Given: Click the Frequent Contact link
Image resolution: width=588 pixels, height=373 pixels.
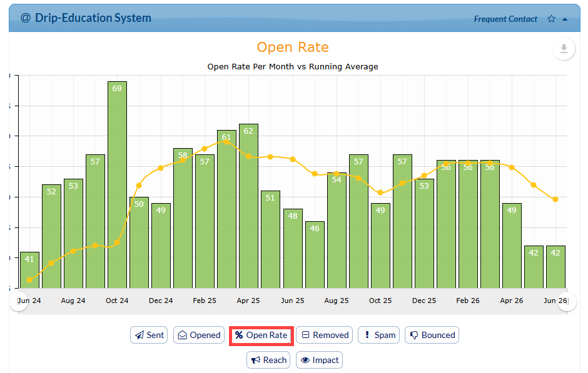Looking at the screenshot, I should (505, 19).
